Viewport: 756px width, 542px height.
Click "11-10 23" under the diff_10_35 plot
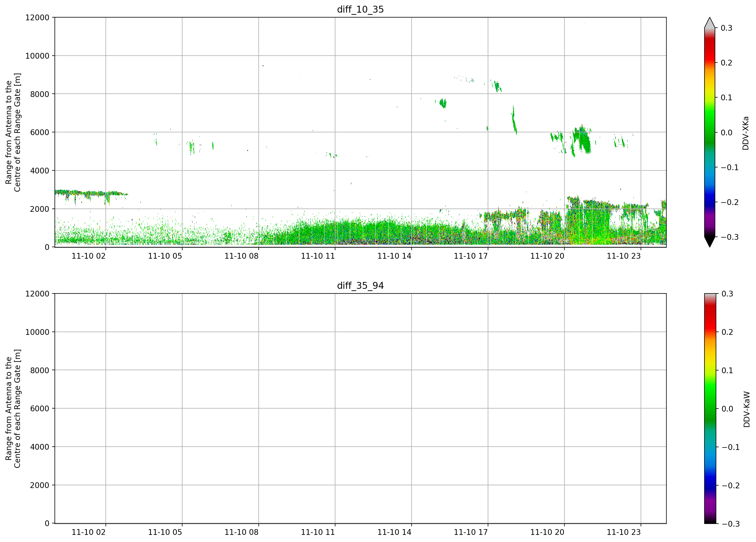pos(624,256)
